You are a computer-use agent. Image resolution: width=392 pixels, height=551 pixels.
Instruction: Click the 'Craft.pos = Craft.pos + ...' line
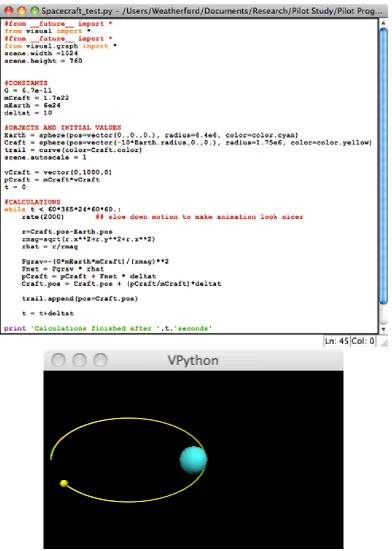122,284
